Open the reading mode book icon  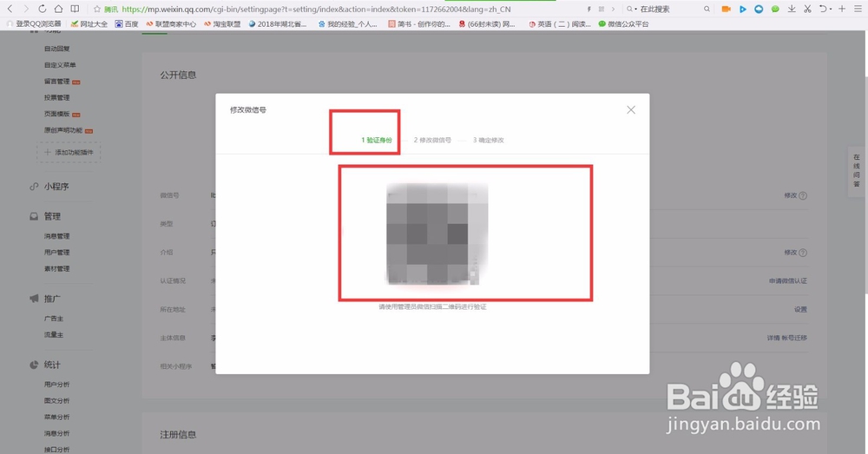[x=75, y=9]
